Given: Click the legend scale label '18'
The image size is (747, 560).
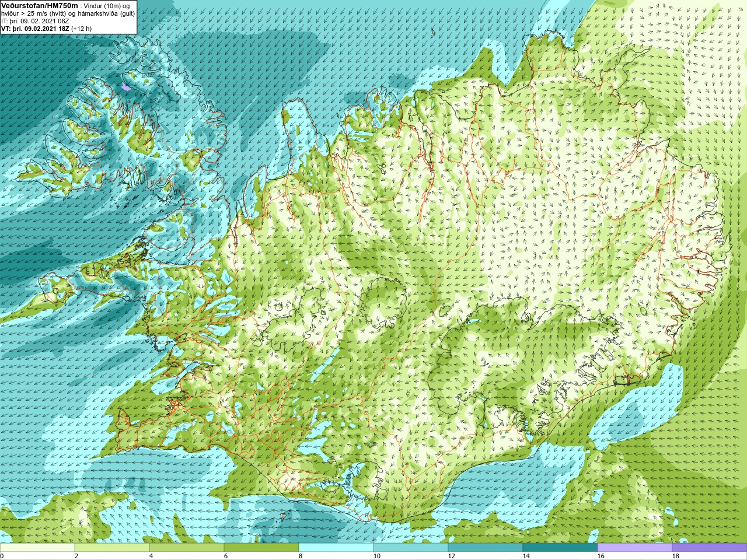Looking at the screenshot, I should tap(675, 556).
